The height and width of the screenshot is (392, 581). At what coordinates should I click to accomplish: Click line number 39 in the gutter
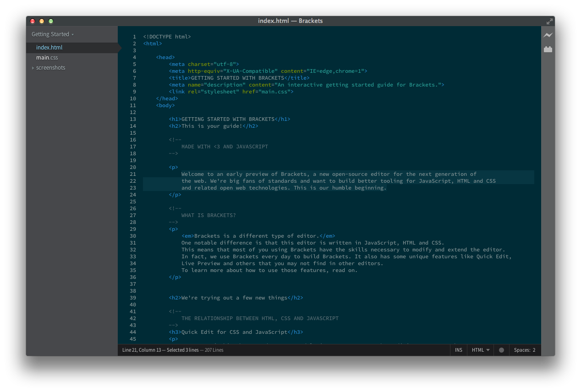[x=133, y=298]
